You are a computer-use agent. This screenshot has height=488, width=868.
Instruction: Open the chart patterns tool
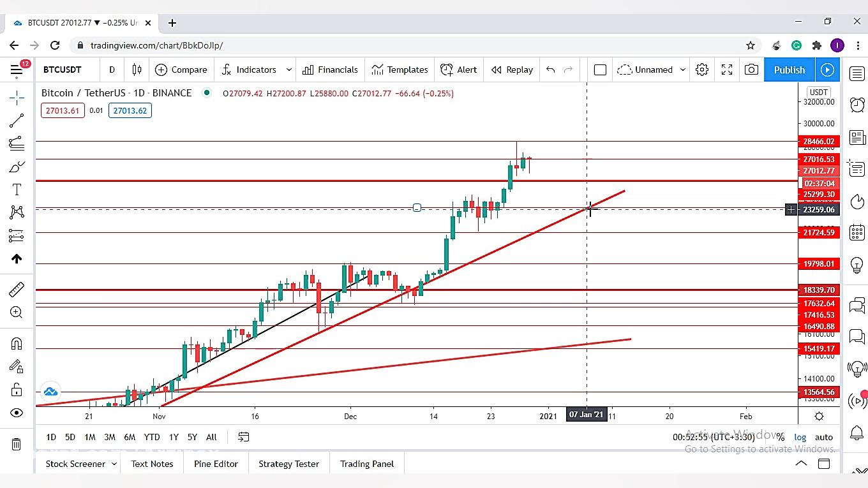coord(17,212)
